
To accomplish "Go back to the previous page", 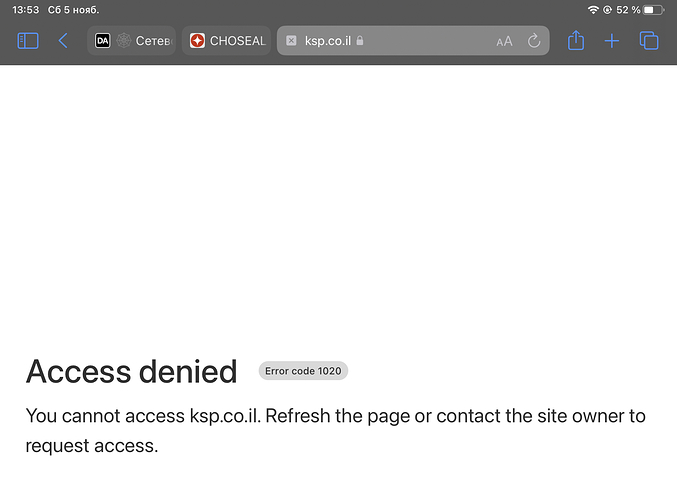I will click(x=63, y=41).
